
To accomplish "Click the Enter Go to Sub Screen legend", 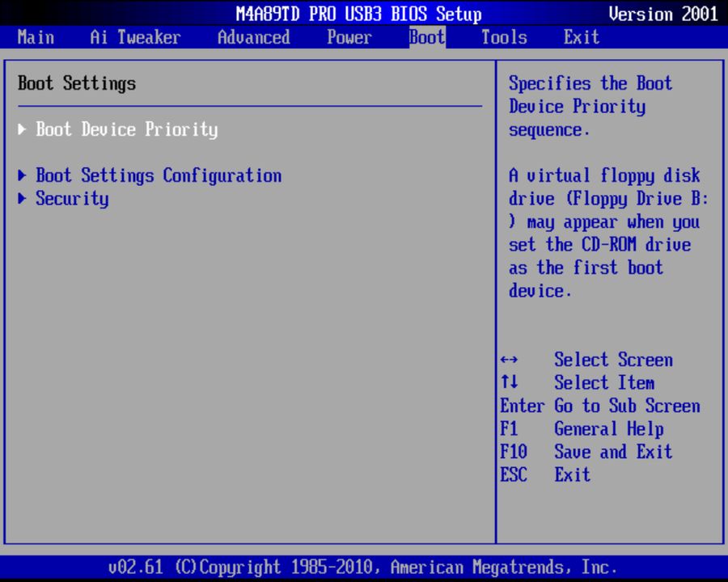I will 599,406.
